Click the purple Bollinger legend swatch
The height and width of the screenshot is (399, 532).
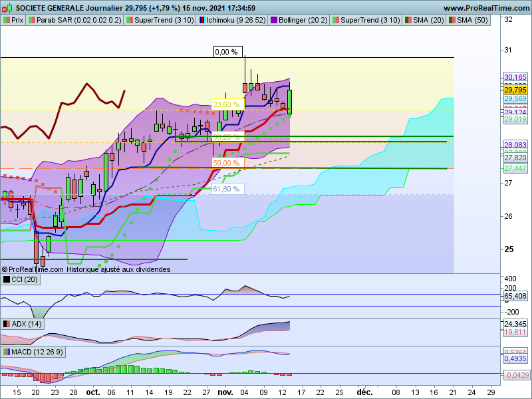click(x=274, y=20)
